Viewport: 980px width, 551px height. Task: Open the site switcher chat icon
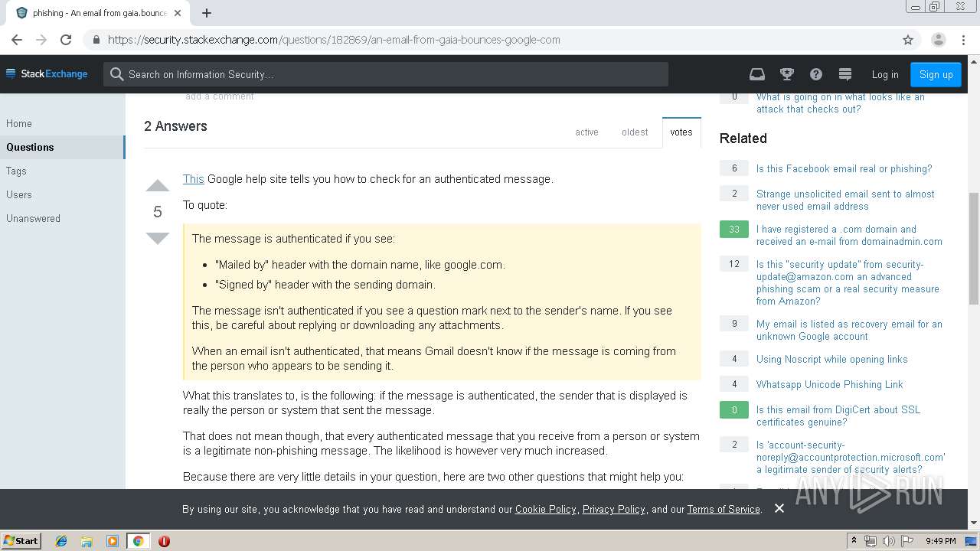coord(845,74)
